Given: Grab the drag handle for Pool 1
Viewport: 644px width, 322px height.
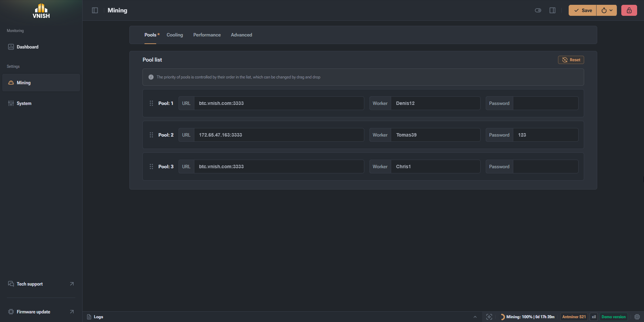Looking at the screenshot, I should tap(151, 103).
